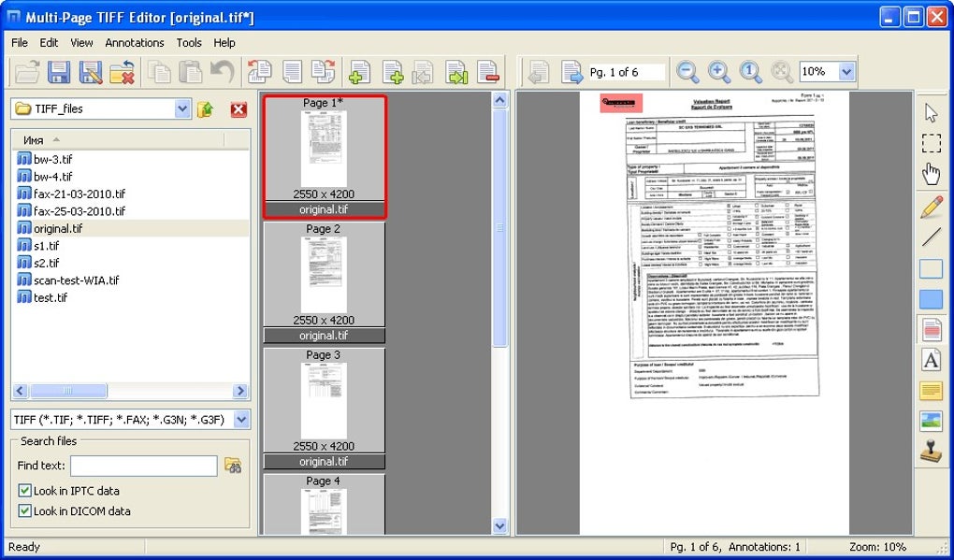Click the red annotation box on the document

click(621, 104)
